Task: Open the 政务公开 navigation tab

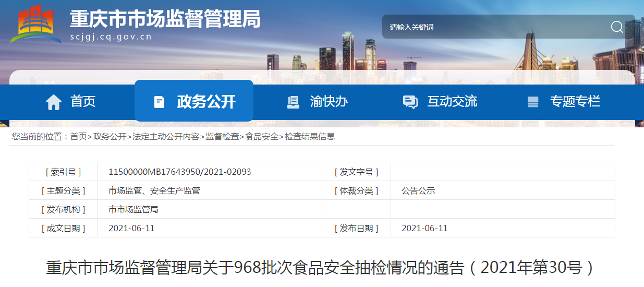Action: coord(194,101)
